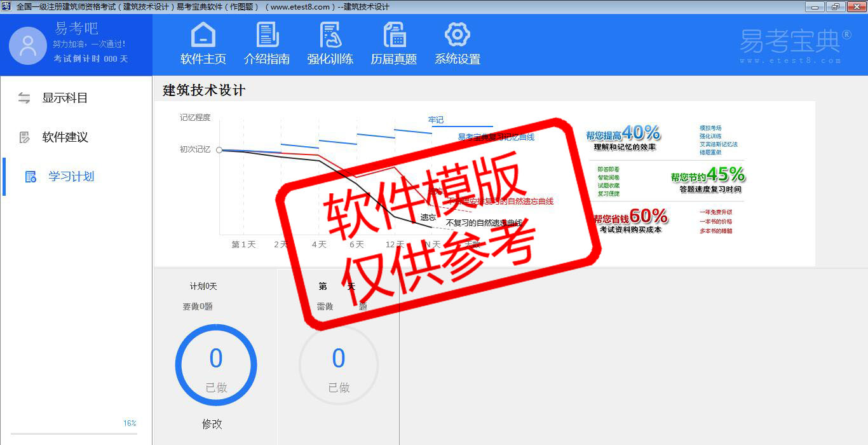
Task: Click the 第1天 axis label
Action: tap(243, 245)
